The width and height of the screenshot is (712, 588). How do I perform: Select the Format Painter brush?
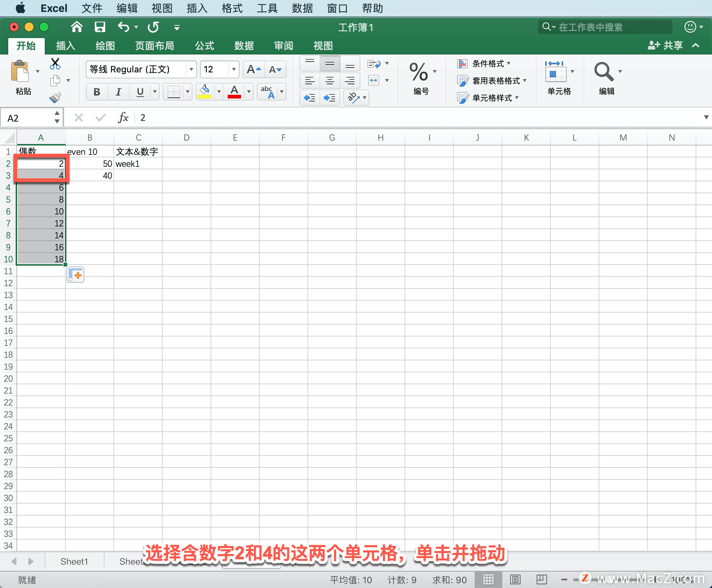(x=55, y=98)
